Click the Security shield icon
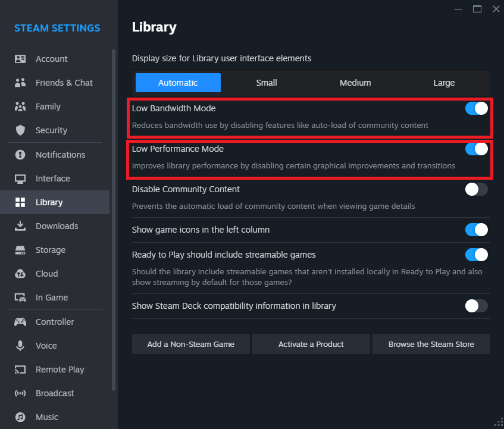The width and height of the screenshot is (504, 429). [x=20, y=130]
